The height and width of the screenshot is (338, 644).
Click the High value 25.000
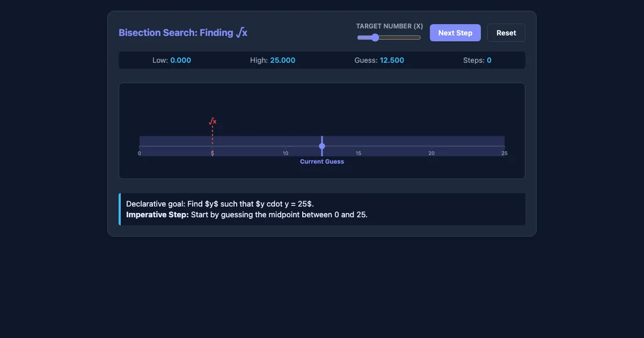pyautogui.click(x=282, y=60)
